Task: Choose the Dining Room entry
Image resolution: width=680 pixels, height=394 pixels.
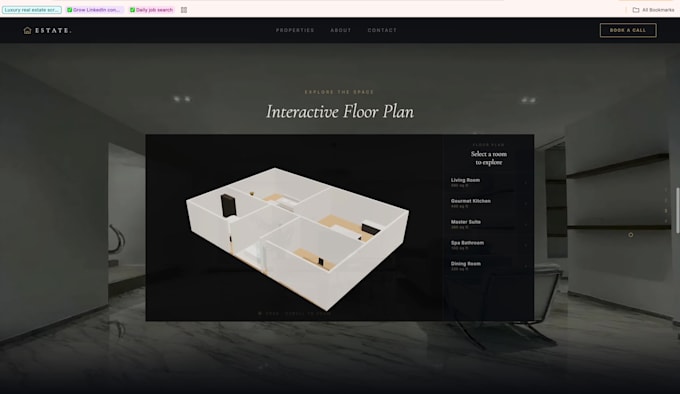Action: pos(489,266)
